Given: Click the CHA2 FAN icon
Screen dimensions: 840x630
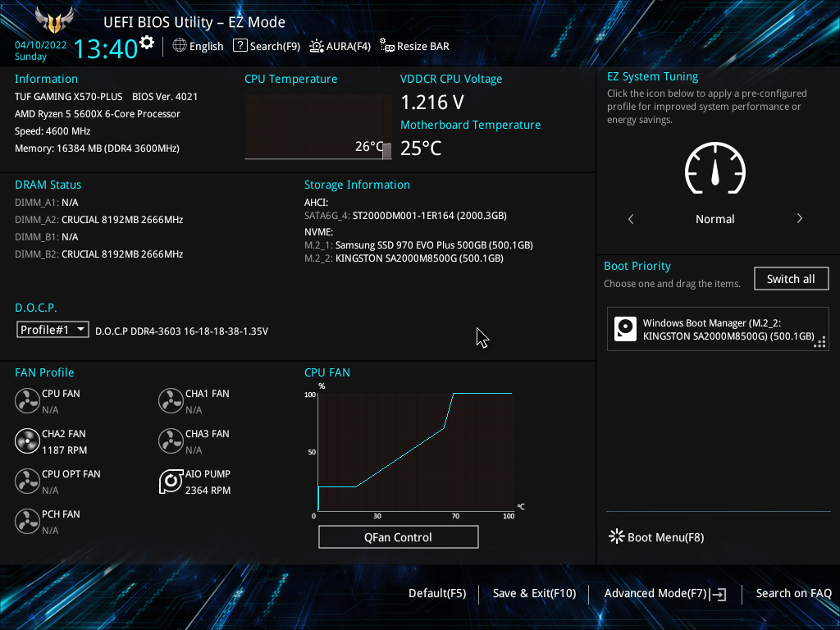Looking at the screenshot, I should coord(27,441).
